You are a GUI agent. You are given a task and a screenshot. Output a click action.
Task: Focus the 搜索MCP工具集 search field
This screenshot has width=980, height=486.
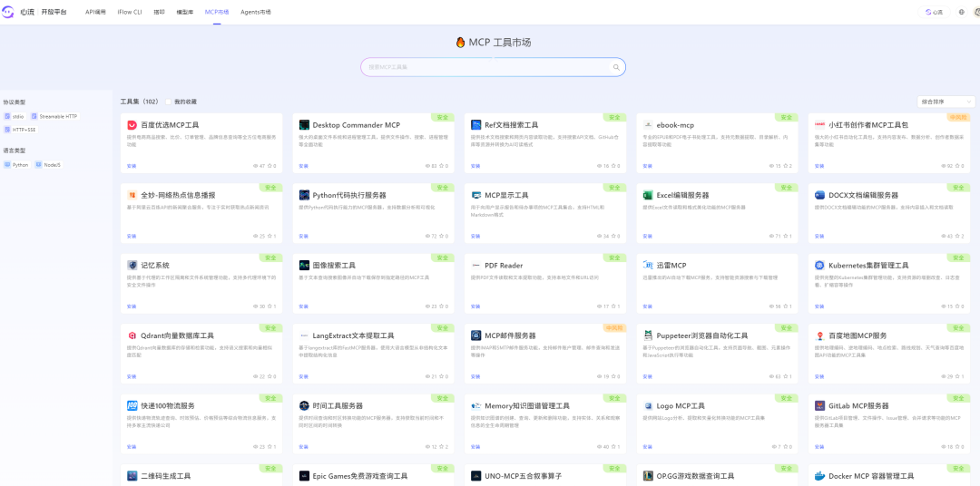pos(493,67)
